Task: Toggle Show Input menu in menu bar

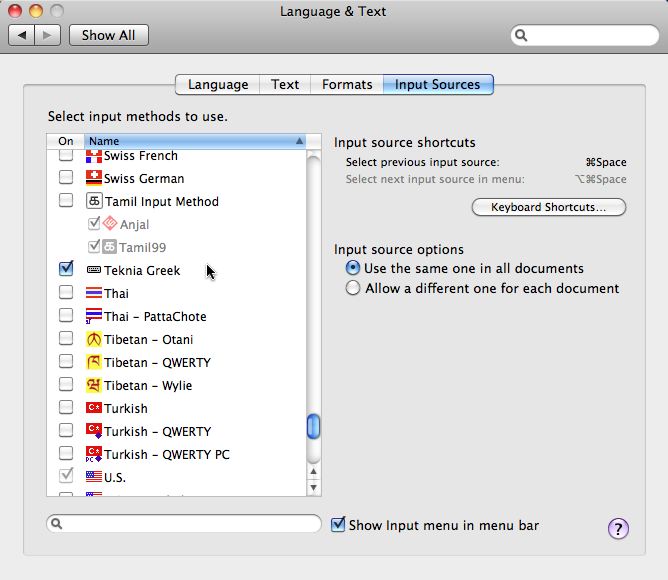Action: [338, 525]
